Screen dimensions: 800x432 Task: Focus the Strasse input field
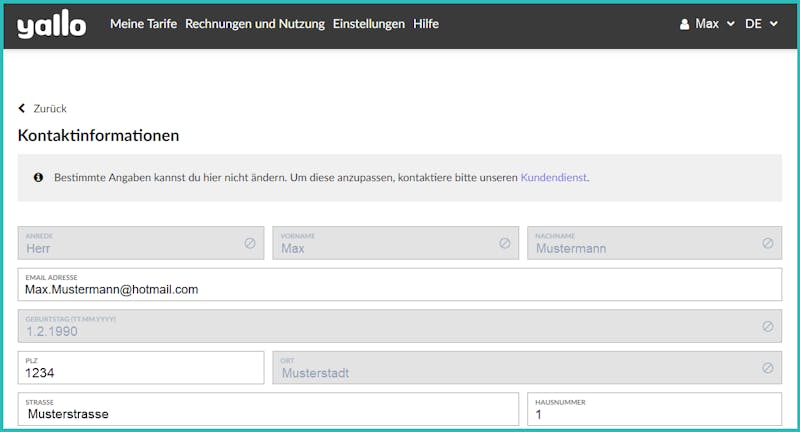coord(268,409)
